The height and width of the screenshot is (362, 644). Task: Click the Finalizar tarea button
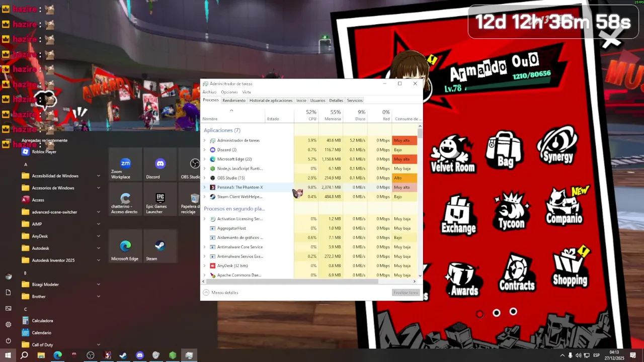[x=406, y=293]
